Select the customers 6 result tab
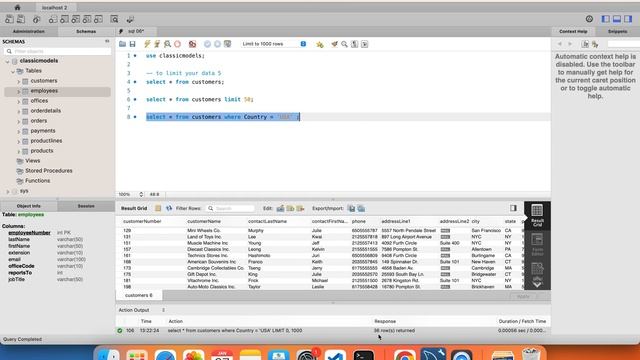640x360 pixels. (x=139, y=295)
